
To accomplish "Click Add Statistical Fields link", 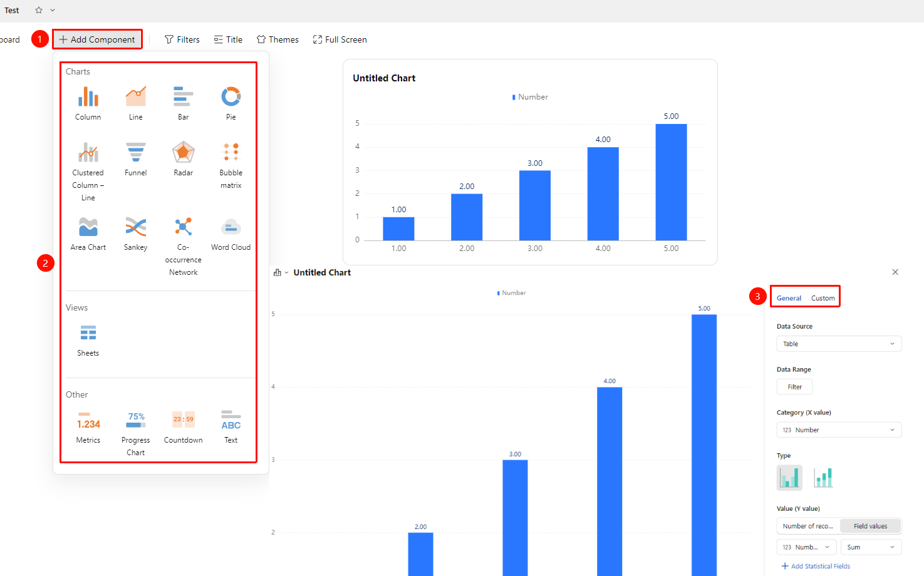I will (x=816, y=566).
